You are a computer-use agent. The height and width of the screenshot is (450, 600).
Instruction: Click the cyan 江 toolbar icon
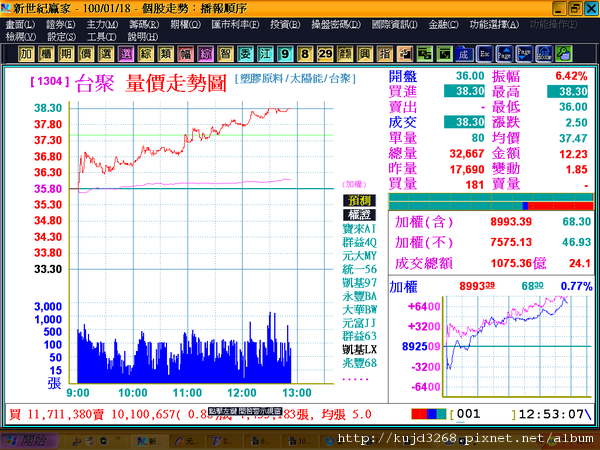coord(265,54)
